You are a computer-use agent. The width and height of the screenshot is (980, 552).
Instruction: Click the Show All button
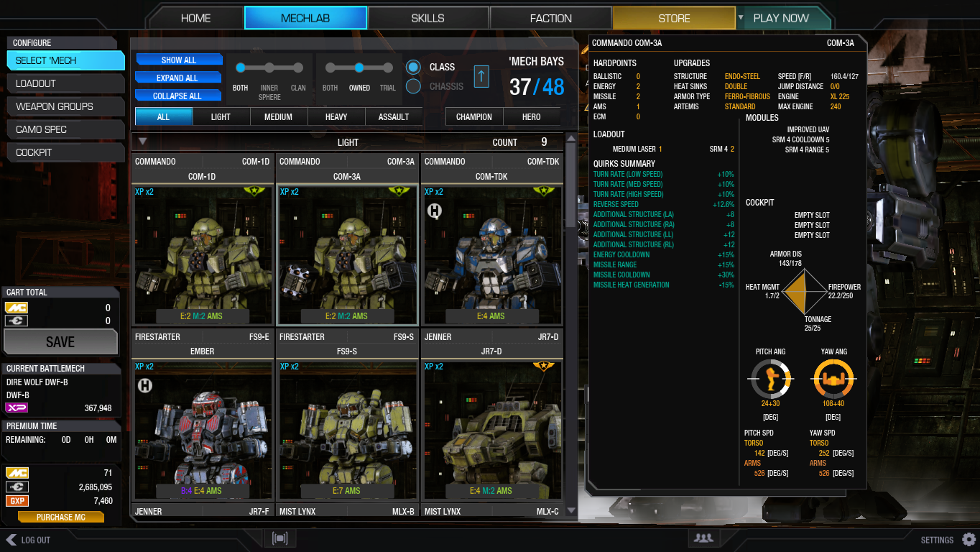tap(179, 60)
